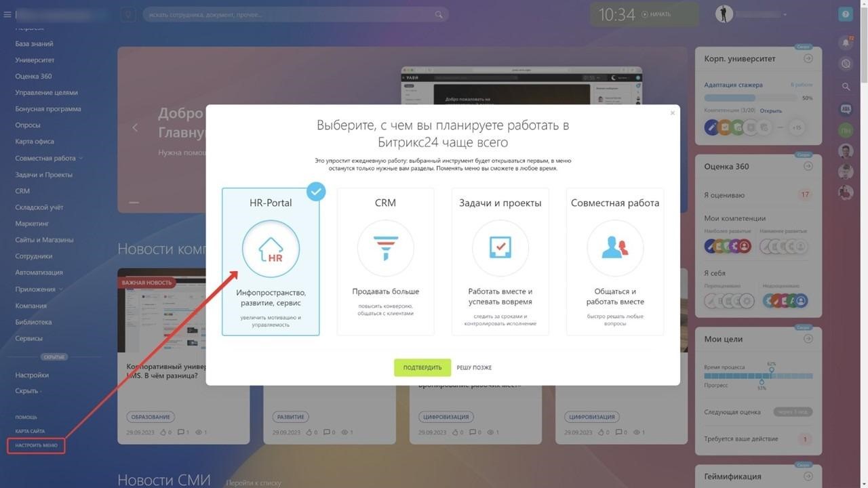
Task: Open Сайты и Магазины menu item
Action: click(44, 239)
